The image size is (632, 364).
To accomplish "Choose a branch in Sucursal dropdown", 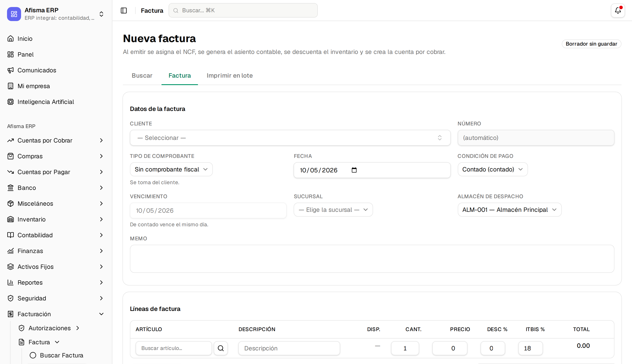I will [333, 209].
